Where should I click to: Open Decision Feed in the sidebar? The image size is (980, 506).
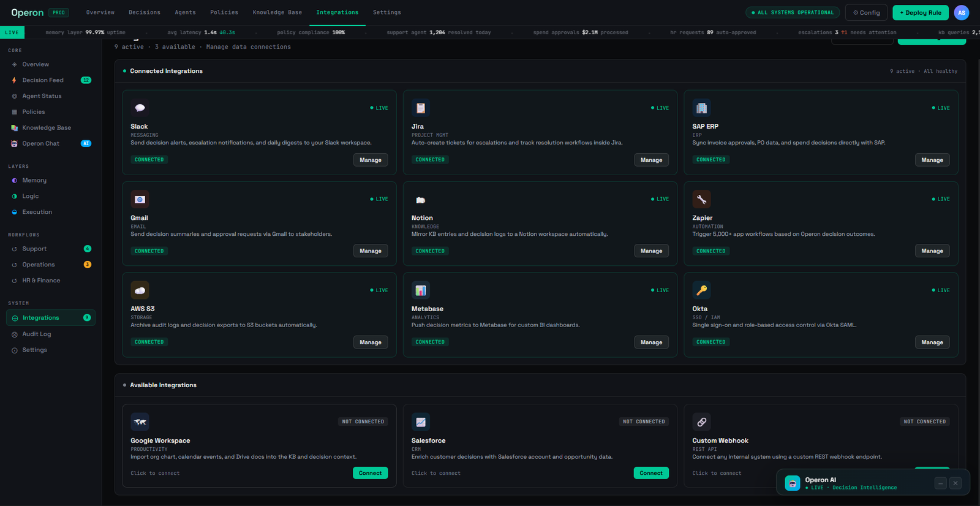[51, 80]
